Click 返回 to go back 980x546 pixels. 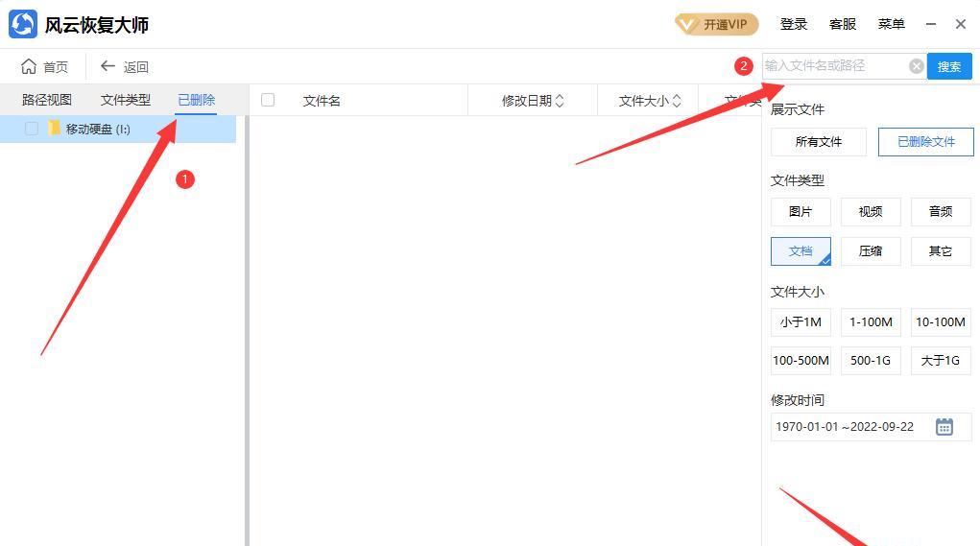(x=125, y=67)
